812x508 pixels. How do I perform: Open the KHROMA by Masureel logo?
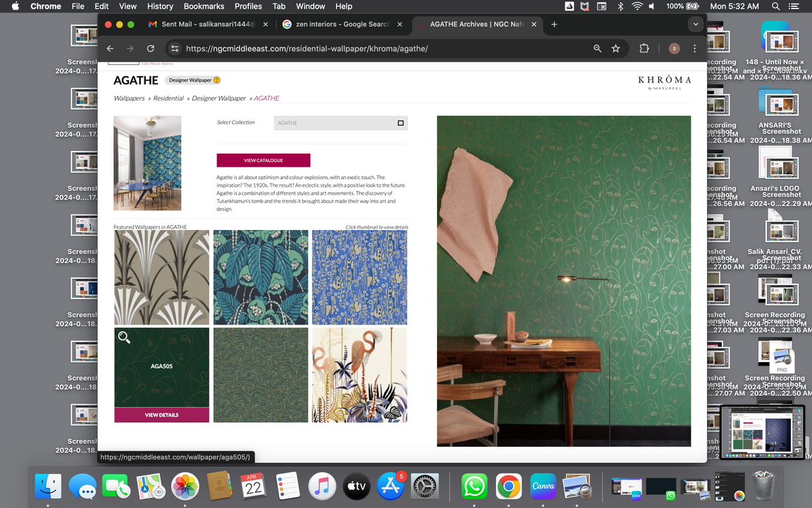click(x=665, y=82)
